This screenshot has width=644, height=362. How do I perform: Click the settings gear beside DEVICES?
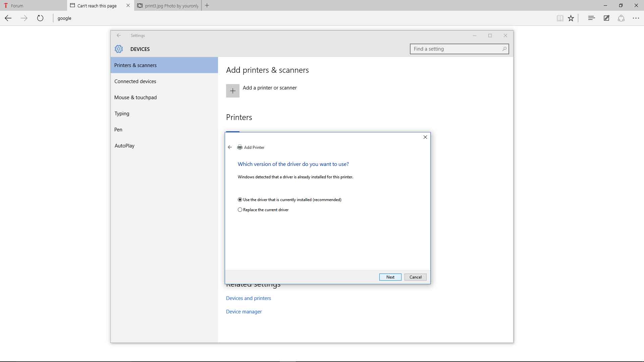[x=118, y=49]
